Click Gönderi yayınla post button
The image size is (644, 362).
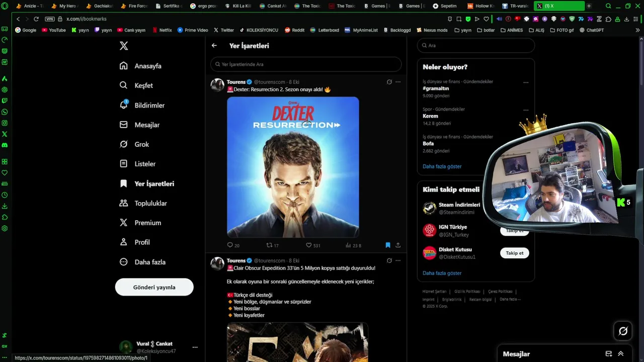click(x=154, y=287)
